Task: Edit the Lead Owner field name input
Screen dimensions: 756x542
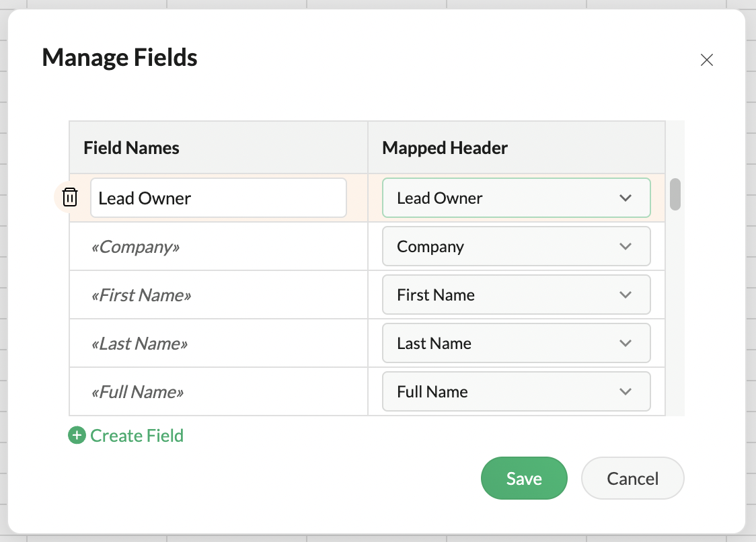Action: [x=218, y=198]
